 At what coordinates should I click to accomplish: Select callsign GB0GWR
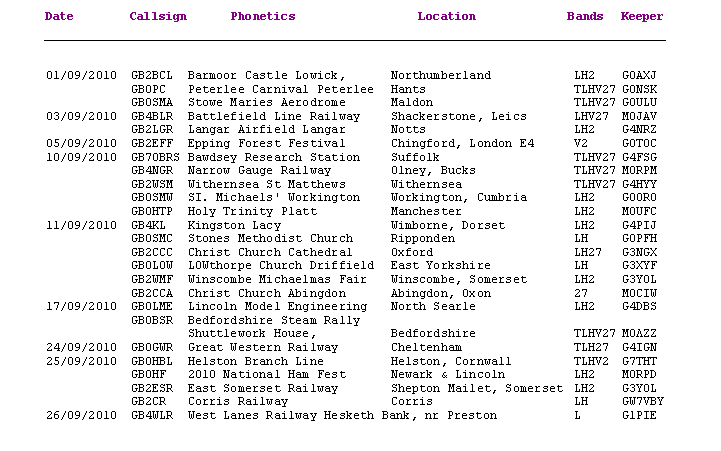pos(152,347)
